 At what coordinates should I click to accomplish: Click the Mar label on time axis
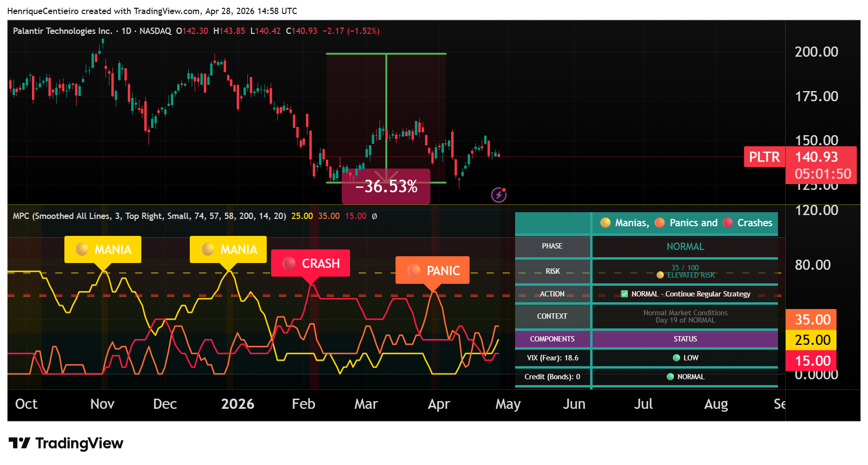[x=366, y=404]
